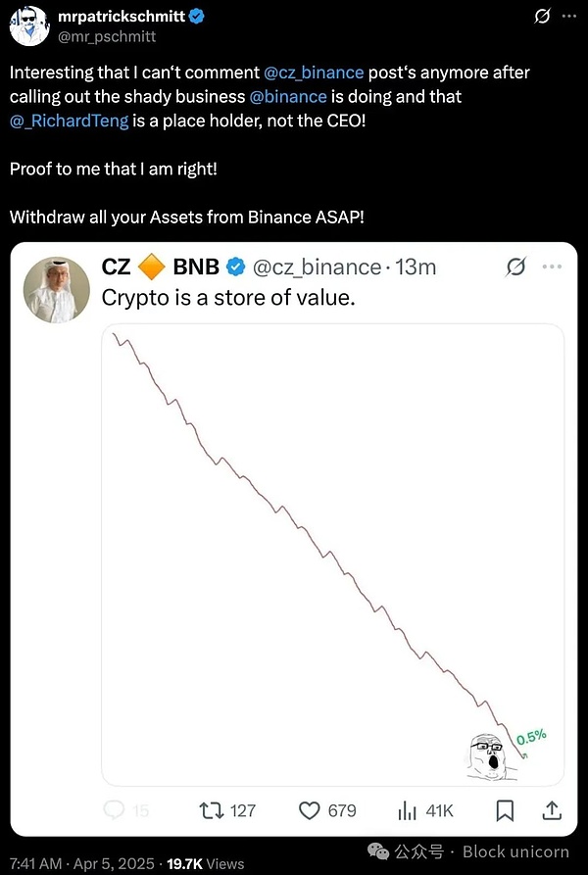Open the @_RichardTeng mention link
Viewport: 588px width, 875px height.
[x=69, y=121]
